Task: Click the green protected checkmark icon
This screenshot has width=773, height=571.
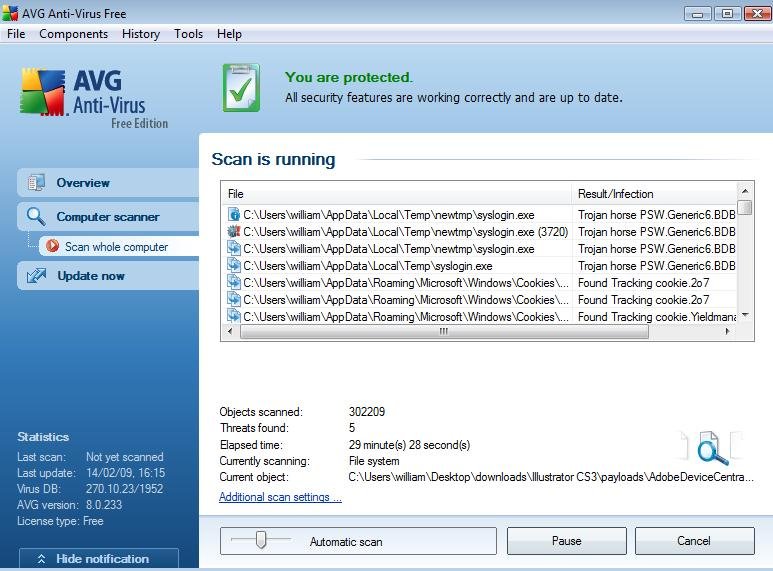Action: pos(241,88)
